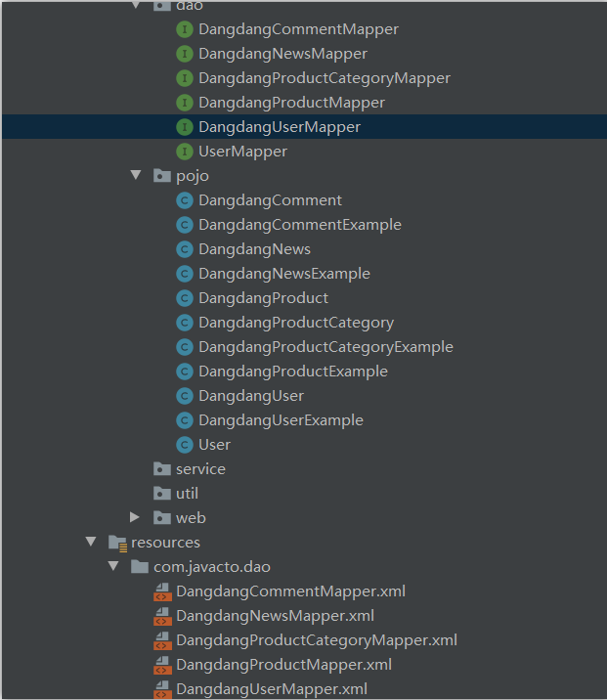The height and width of the screenshot is (700, 607).
Task: Click the interface icon beside DangdangUserMapper
Action: point(185,127)
